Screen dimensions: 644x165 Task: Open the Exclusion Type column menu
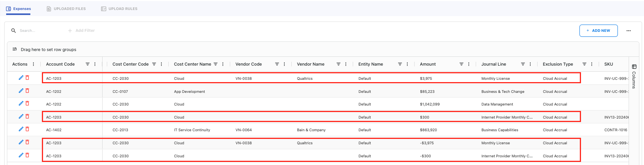click(x=592, y=64)
